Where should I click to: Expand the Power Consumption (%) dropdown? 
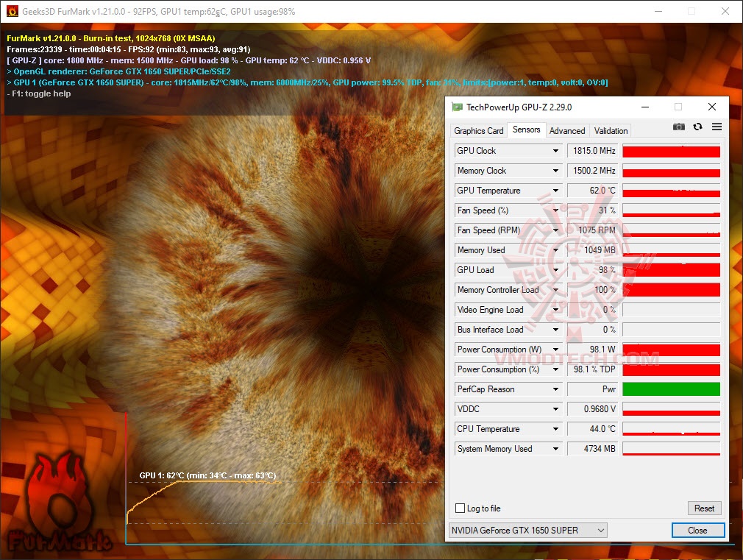[555, 369]
